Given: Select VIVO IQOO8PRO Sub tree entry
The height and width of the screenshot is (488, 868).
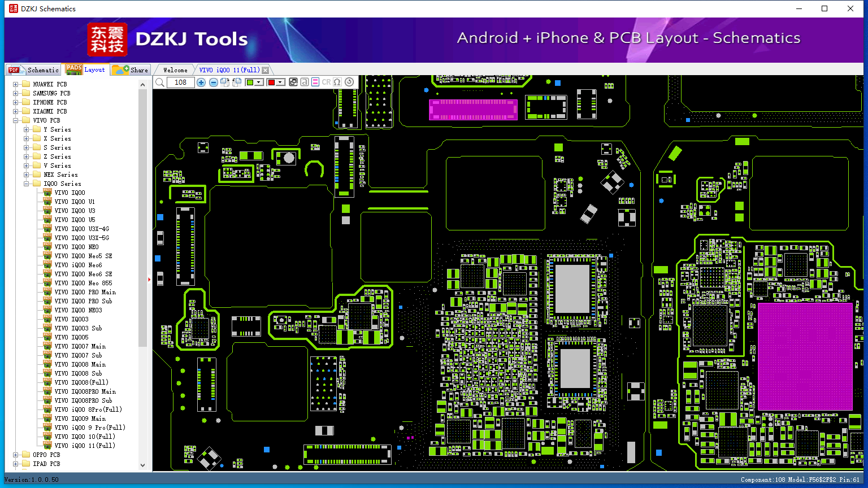Looking at the screenshot, I should click(83, 400).
